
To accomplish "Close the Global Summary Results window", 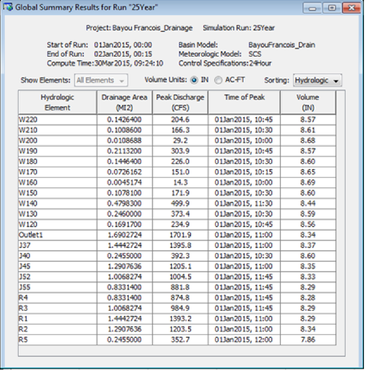I will tap(351, 8).
